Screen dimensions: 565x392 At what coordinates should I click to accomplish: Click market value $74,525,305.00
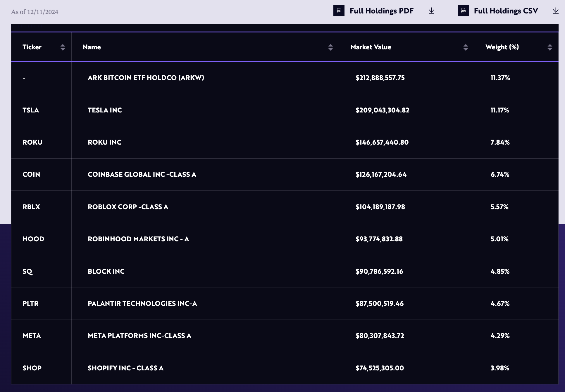point(380,368)
